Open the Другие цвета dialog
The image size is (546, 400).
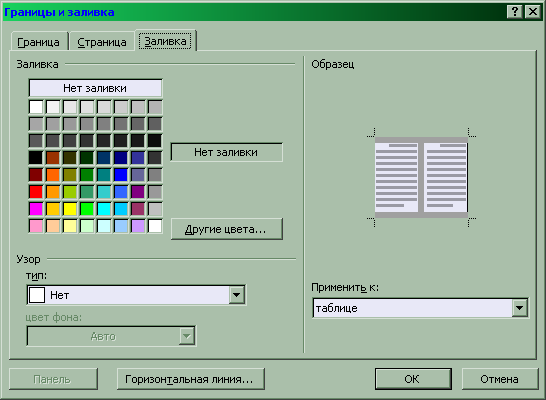pyautogui.click(x=227, y=229)
